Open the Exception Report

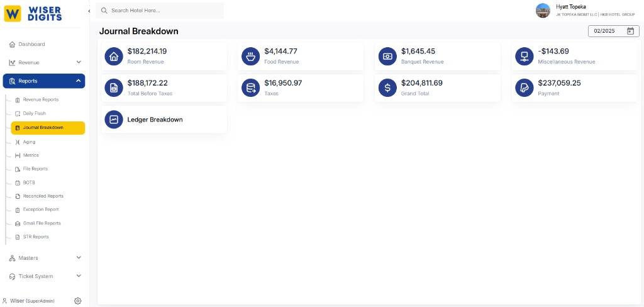(41, 209)
